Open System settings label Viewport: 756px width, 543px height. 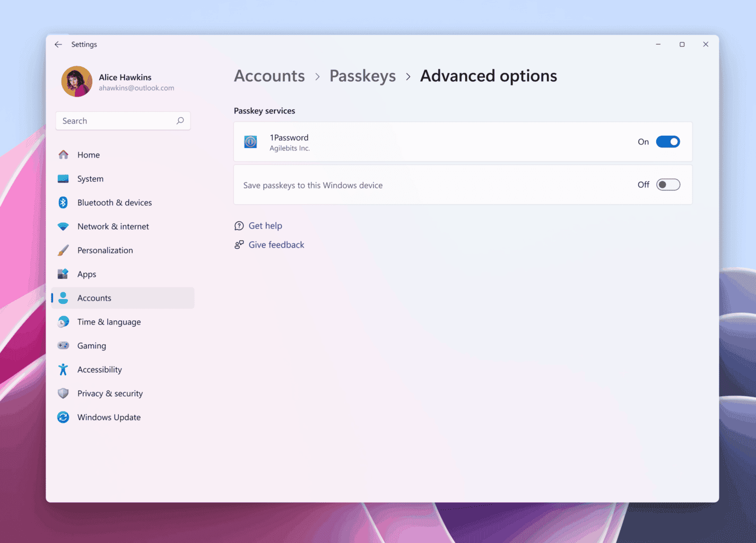pyautogui.click(x=90, y=179)
